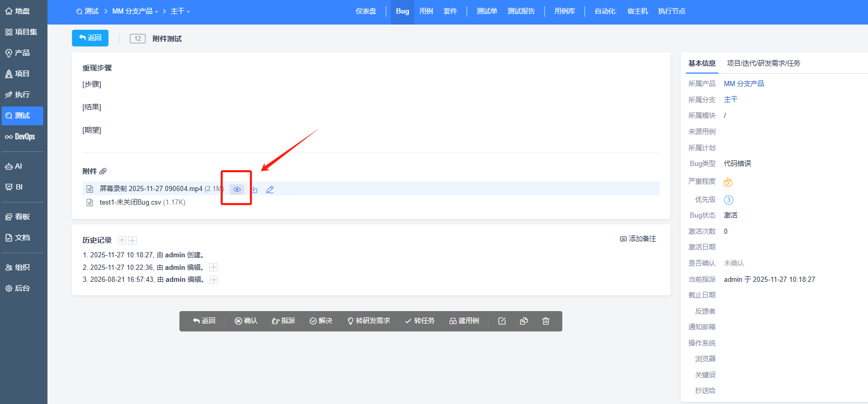Screen dimensions: 868x404
Task: Open the MM 分支产品 dropdown in the header
Action: pyautogui.click(x=135, y=11)
